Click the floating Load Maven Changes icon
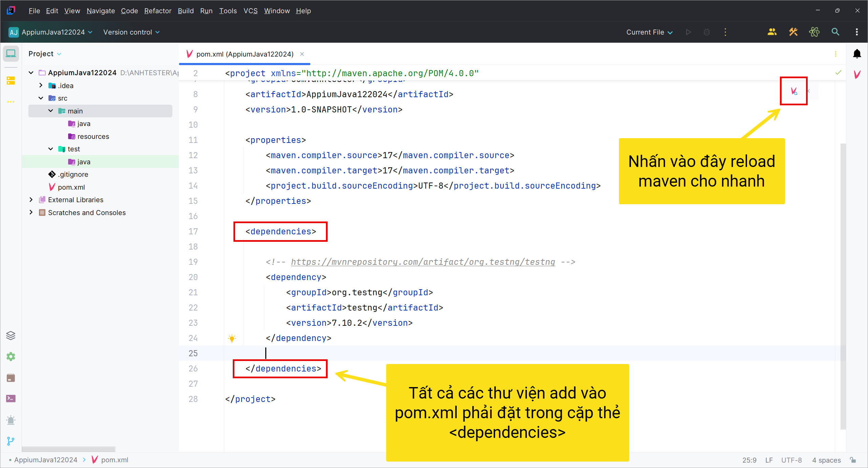 point(794,91)
